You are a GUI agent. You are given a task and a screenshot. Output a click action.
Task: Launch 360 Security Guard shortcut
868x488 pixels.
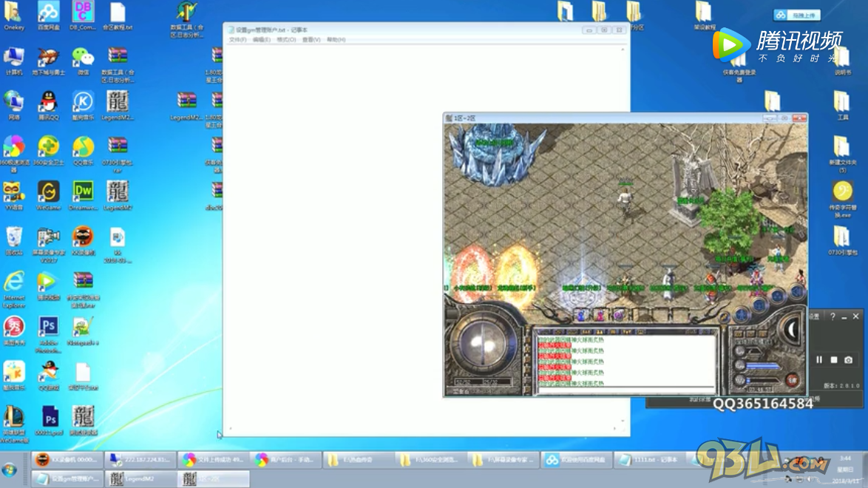pos(48,151)
